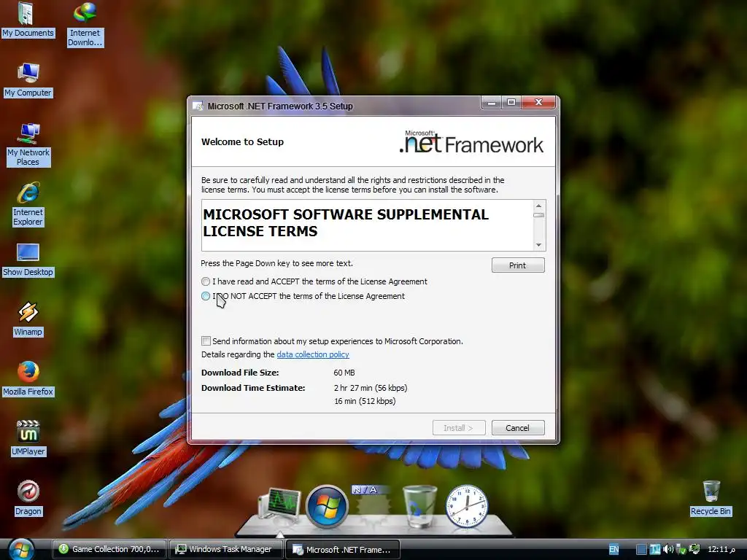Click Microsoft .NET Framework taskbar item
747x560 pixels.
[x=343, y=549]
